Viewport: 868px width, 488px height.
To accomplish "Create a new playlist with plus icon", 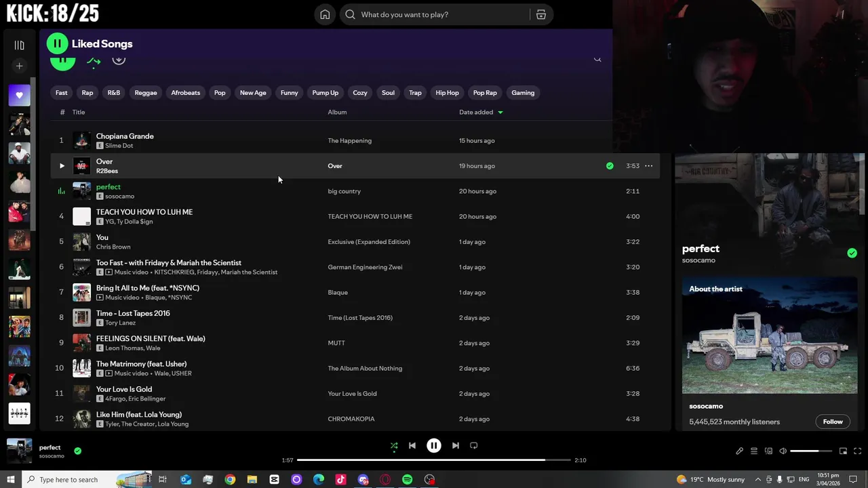I will point(19,66).
